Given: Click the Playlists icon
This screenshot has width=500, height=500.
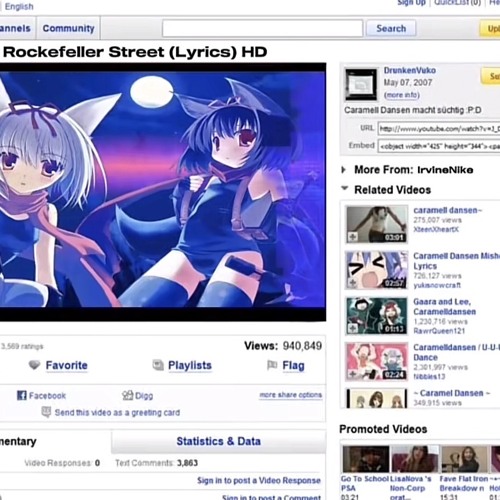Looking at the screenshot, I should tap(158, 365).
